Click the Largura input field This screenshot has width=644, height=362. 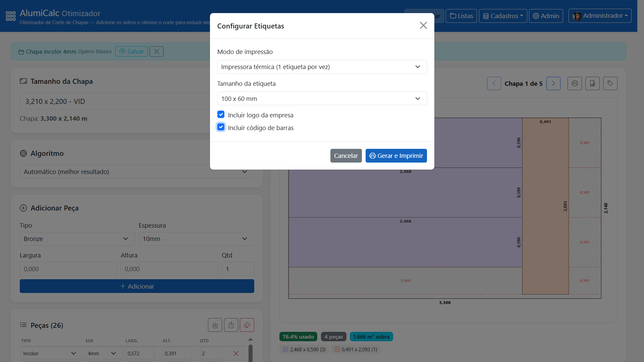[x=68, y=269]
